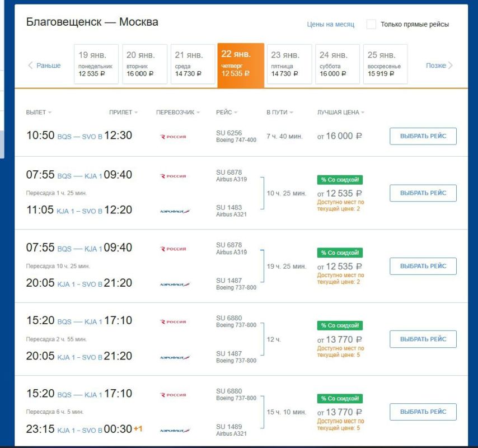This screenshot has width=478, height=448.
Task: Choose the direct 10:50 flight for 16 000 ₽
Action: point(423,136)
